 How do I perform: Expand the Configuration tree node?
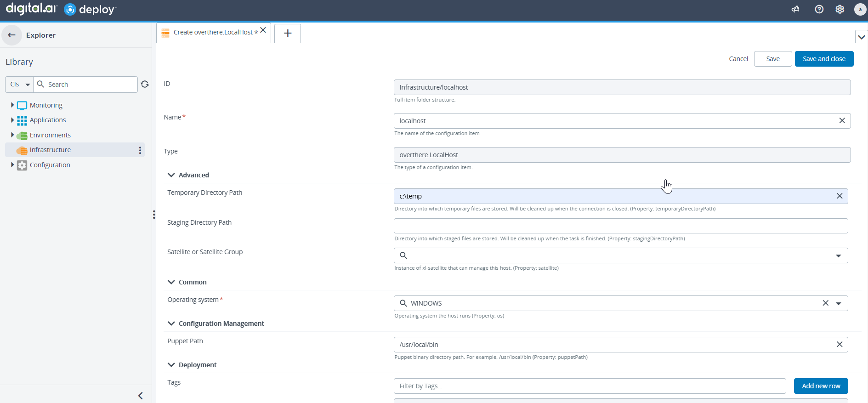click(12, 165)
